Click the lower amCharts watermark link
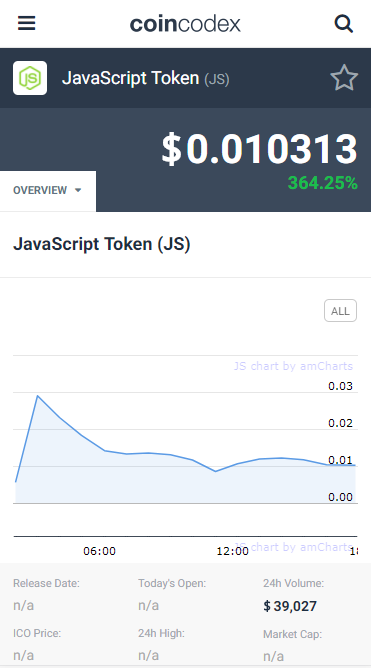This screenshot has width=371, height=668. 293,547
